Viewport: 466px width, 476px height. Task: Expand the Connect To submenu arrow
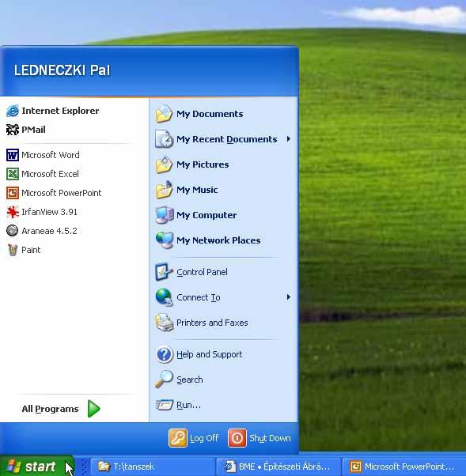point(288,297)
